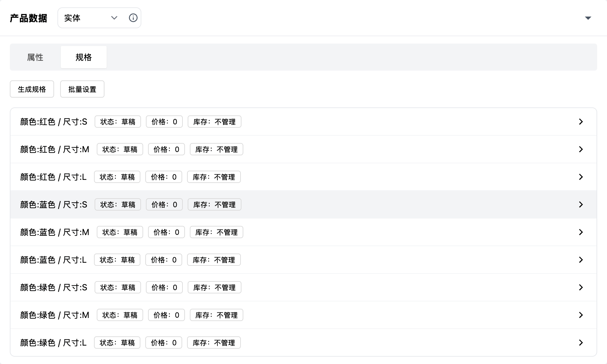Expand 颜色:红色 / 尺寸:S chevron arrow
This screenshot has width=607, height=364.
[581, 122]
